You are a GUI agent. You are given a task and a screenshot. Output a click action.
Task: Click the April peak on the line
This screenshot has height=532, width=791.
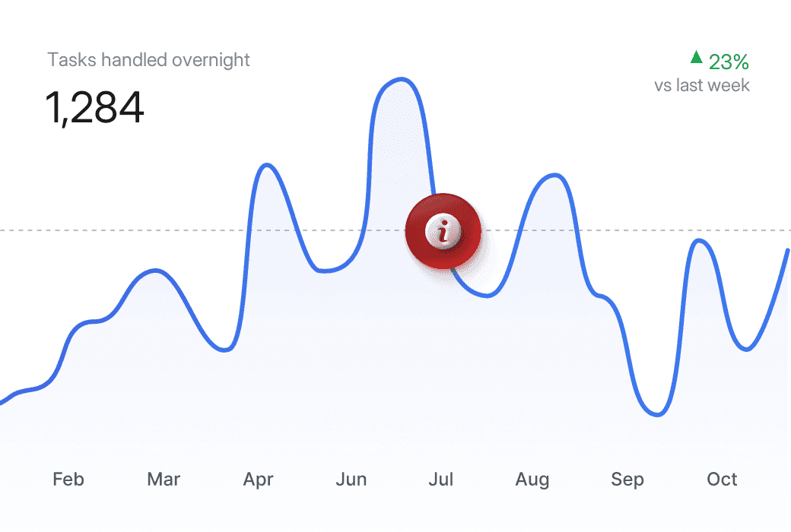tap(267, 165)
